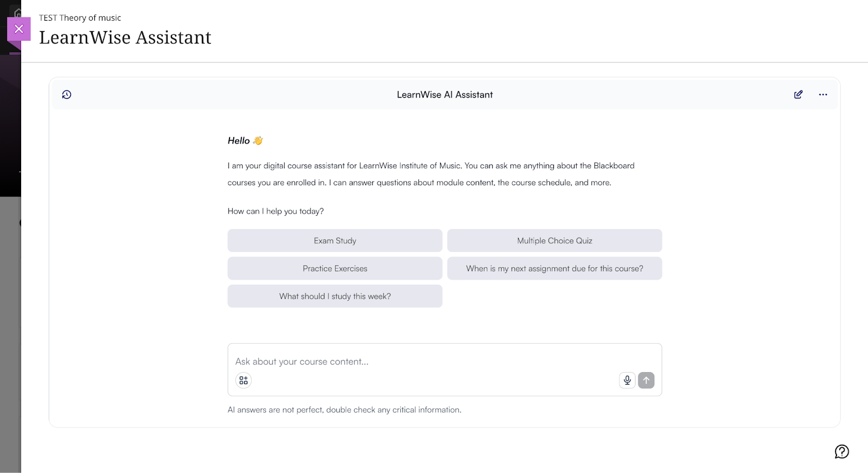Choose the Multiple Choice Quiz prompt
Screen dimensions: 868x473
point(554,241)
